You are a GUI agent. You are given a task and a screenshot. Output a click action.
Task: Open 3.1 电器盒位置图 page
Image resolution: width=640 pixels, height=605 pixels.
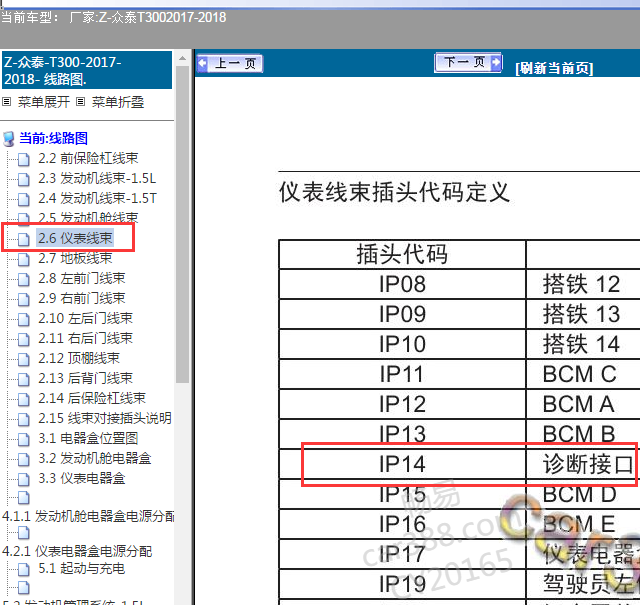click(x=88, y=438)
